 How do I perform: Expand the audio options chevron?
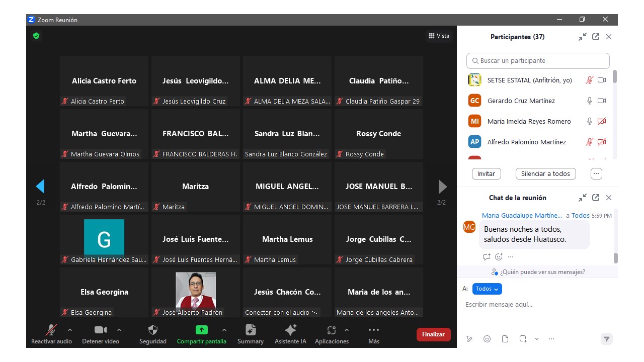pos(70,330)
